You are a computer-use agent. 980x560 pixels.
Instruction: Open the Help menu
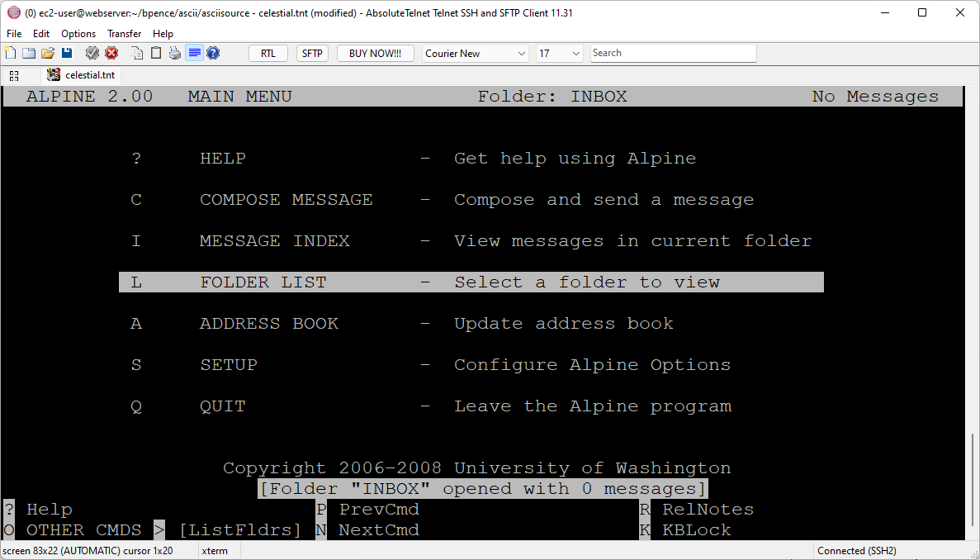163,34
